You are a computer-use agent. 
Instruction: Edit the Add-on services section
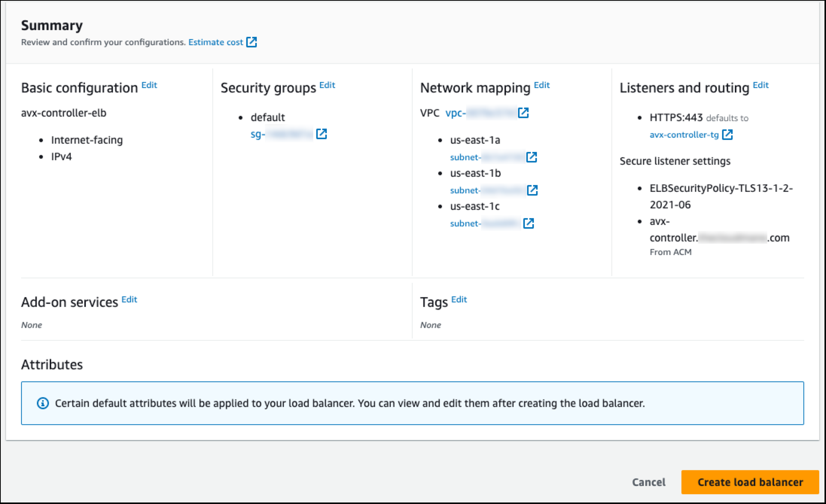[129, 300]
